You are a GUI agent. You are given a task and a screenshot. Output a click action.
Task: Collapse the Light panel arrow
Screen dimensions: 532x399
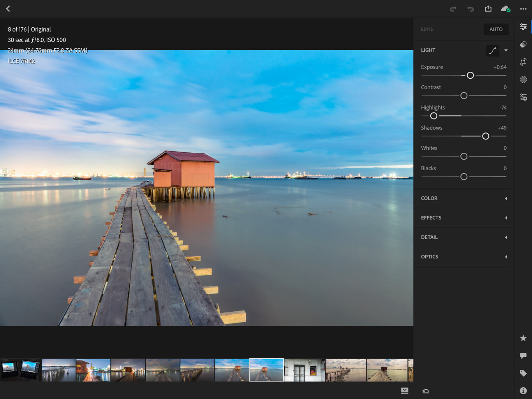pyautogui.click(x=506, y=50)
